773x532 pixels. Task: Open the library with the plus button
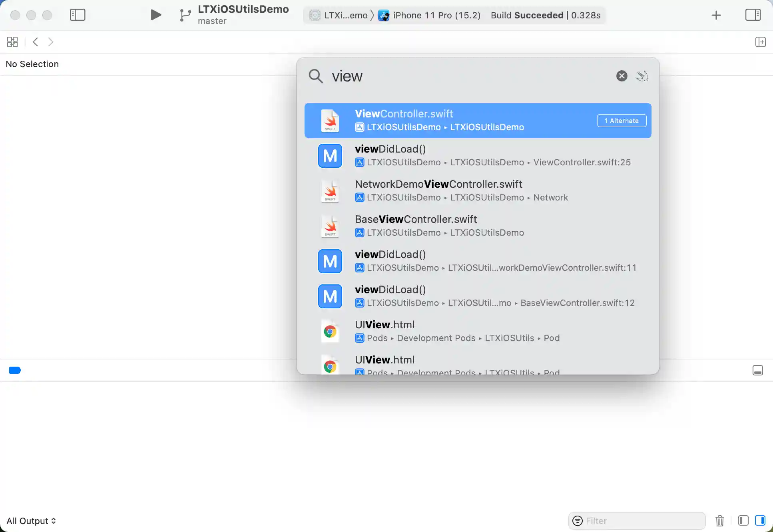tap(716, 16)
